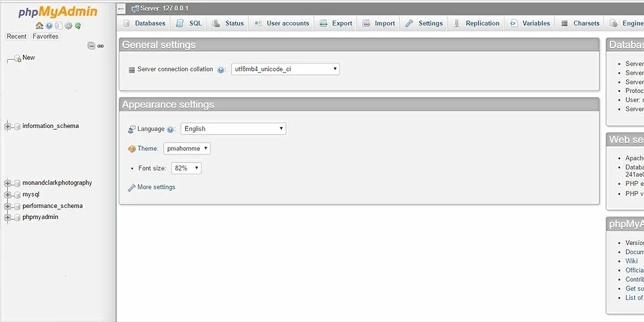
Task: Open the Status tab
Action: coord(228,24)
